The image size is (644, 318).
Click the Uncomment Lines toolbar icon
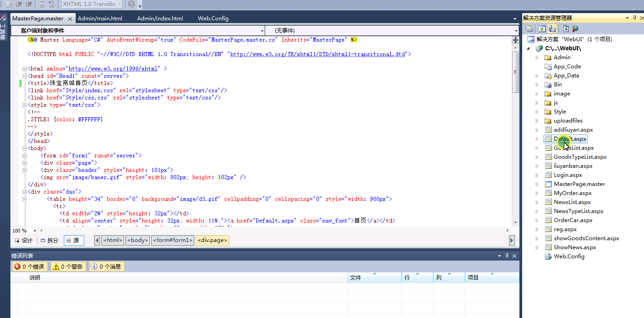(51, 4)
